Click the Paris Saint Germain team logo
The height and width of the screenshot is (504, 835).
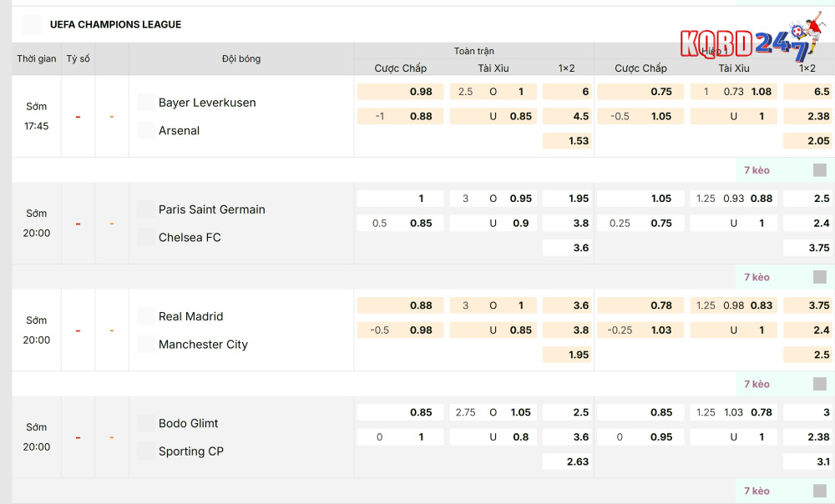[146, 209]
